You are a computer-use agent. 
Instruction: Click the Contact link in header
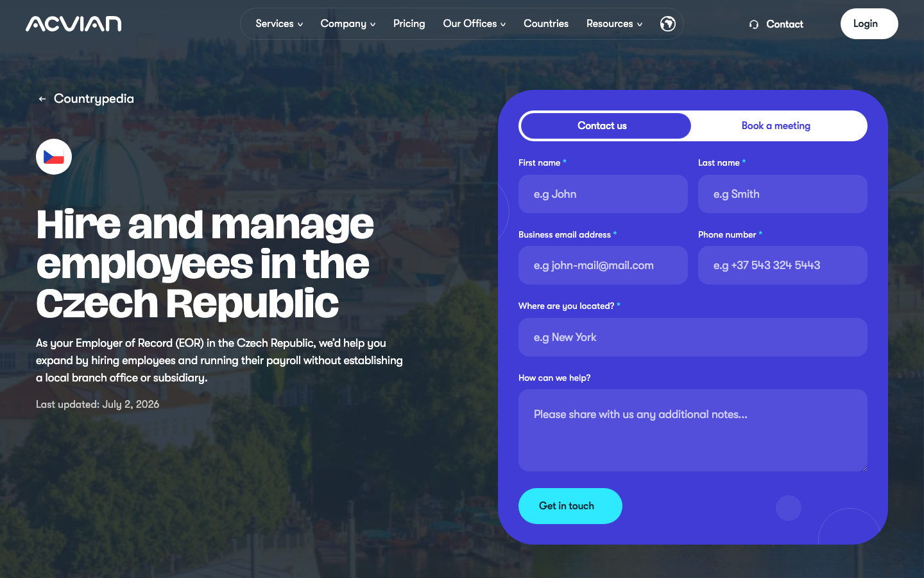tap(776, 24)
